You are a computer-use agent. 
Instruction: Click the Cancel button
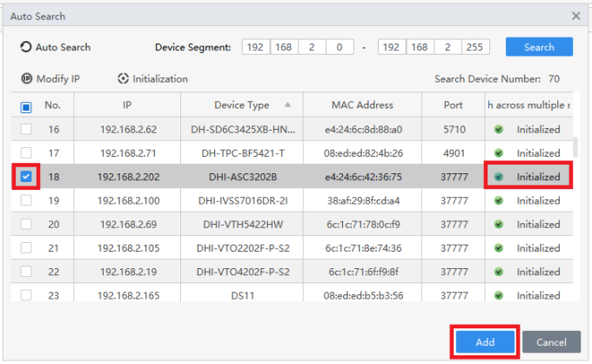tap(551, 341)
